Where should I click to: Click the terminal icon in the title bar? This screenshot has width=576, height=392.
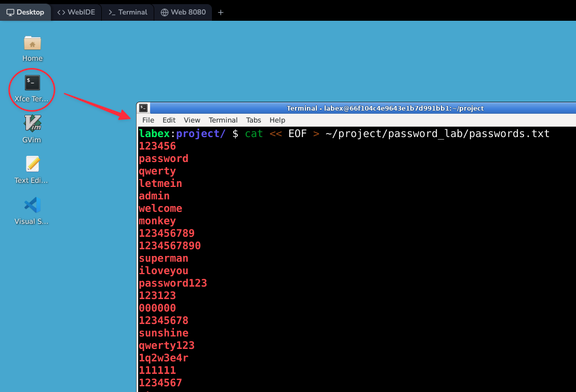(143, 108)
